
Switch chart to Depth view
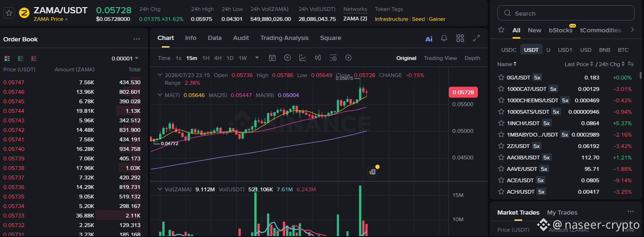tap(472, 58)
